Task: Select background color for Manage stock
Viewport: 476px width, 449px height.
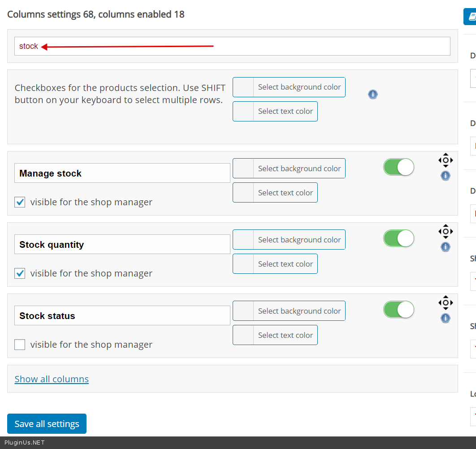Action: (289, 168)
